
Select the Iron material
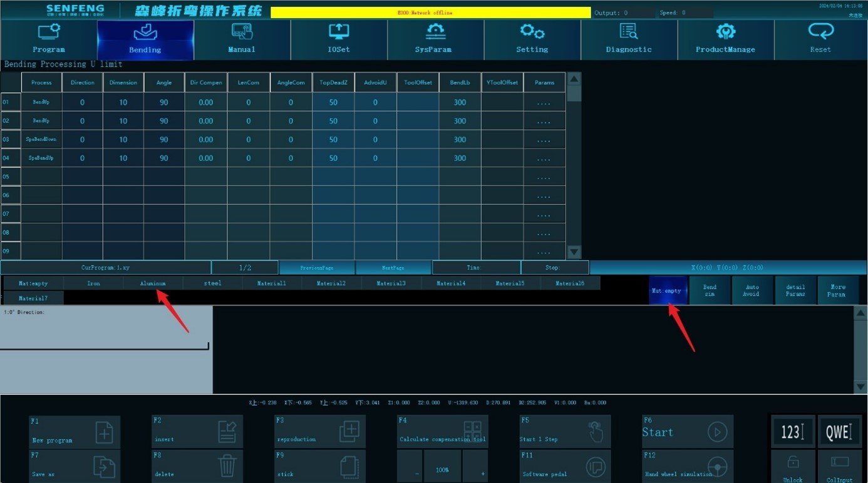click(x=93, y=283)
